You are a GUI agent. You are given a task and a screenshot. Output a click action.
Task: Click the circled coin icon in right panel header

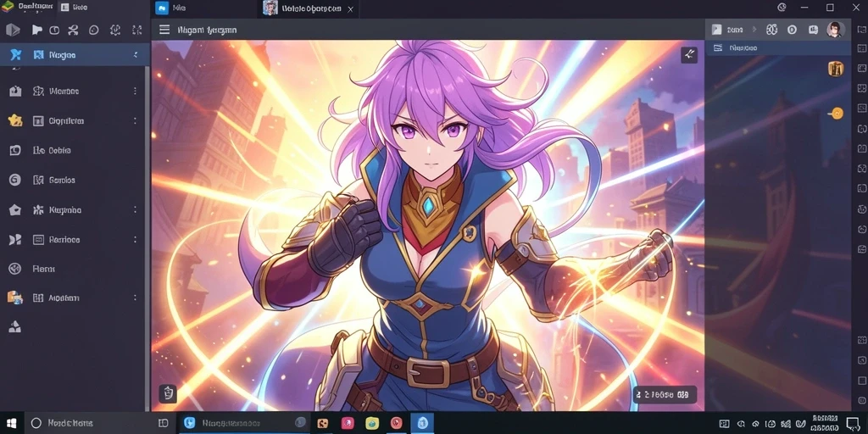[x=793, y=30]
